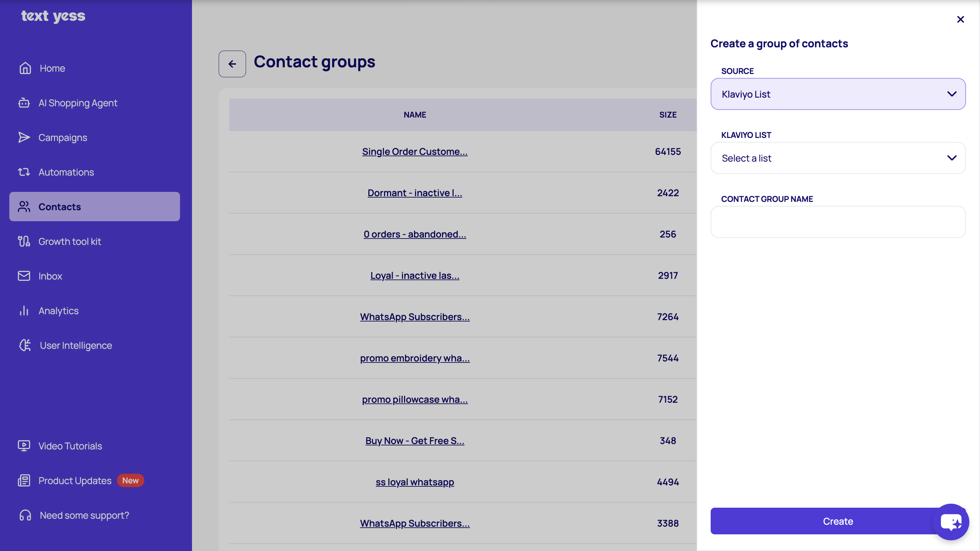Open Product Updates with New badge
980x551 pixels.
coord(75,480)
